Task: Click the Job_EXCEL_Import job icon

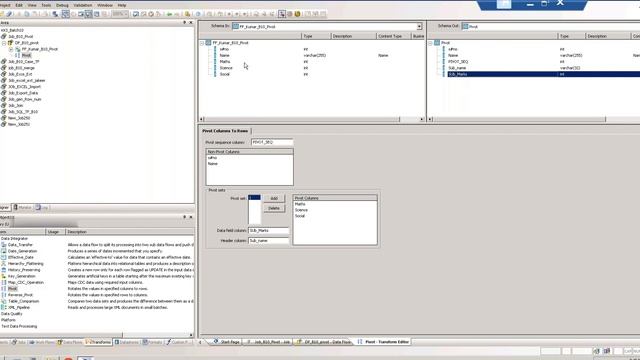Action: point(4,87)
